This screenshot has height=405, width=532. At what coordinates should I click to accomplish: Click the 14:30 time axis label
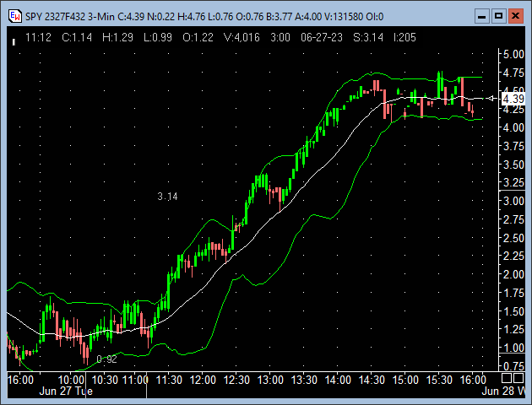pos(372,380)
